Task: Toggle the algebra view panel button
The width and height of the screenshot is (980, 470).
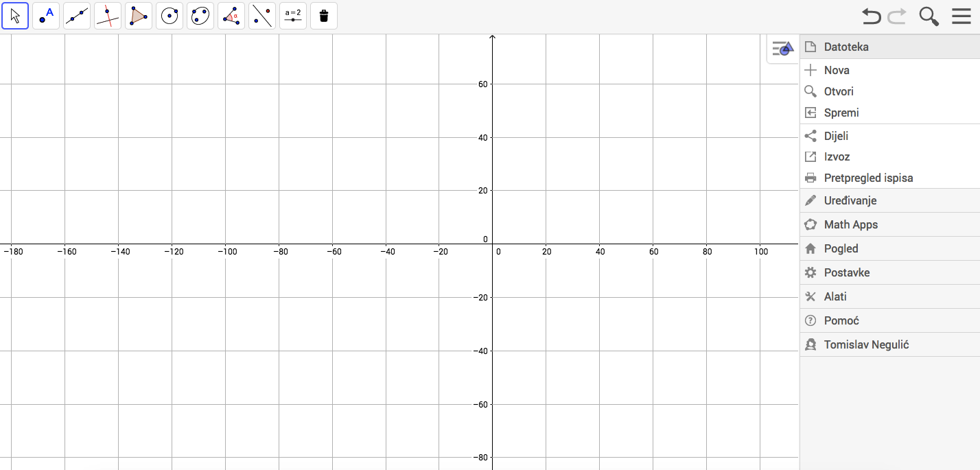Action: (782, 49)
